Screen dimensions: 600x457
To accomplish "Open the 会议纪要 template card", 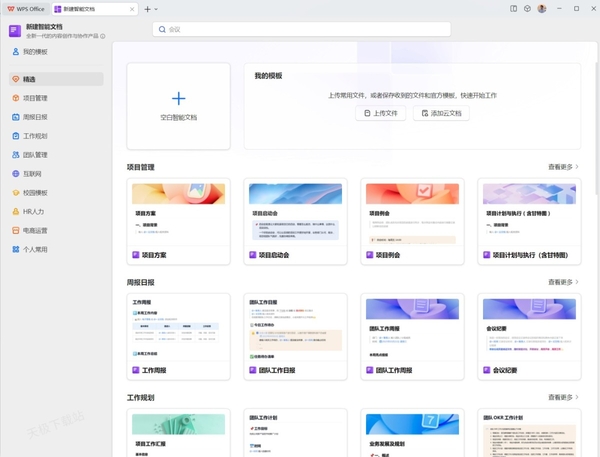I will [529, 330].
